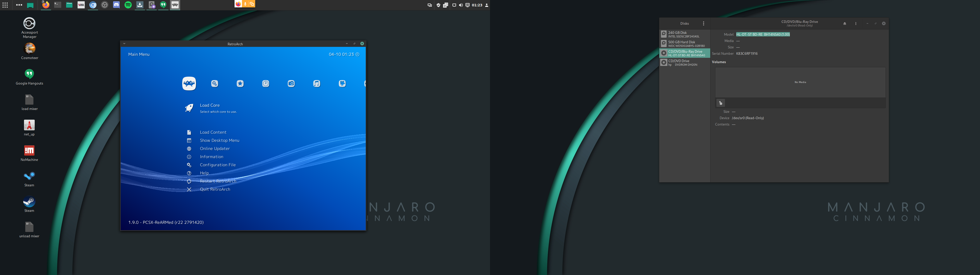This screenshot has height=275, width=980.
Task: Eject the CD/DVD/Blu-Ray drive
Action: 844,23
